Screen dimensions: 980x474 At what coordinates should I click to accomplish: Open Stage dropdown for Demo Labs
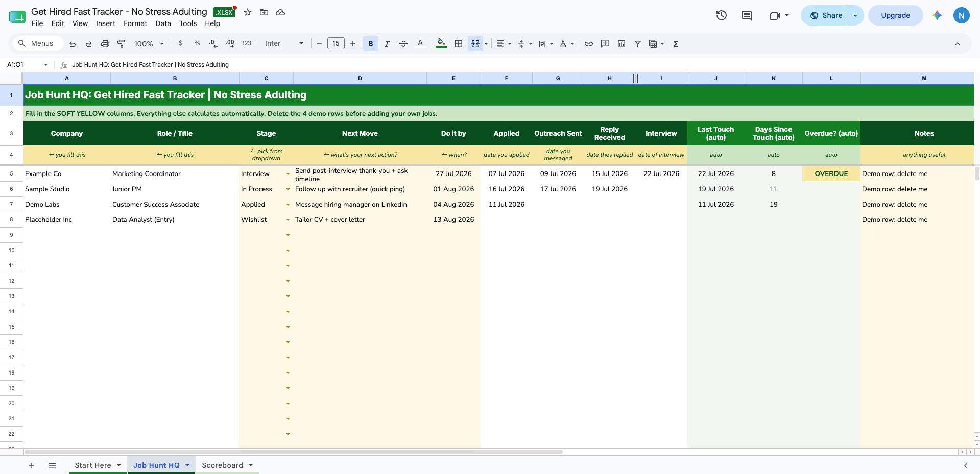pyautogui.click(x=288, y=205)
